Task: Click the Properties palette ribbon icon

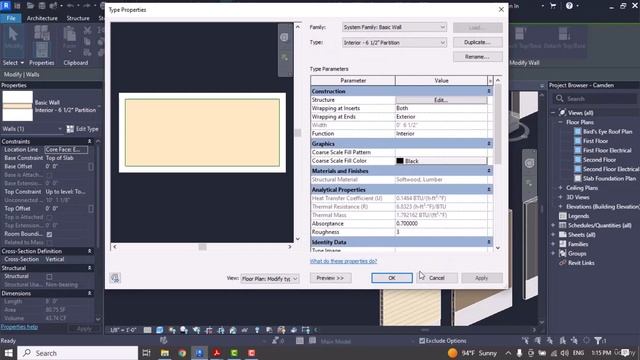Action: point(42,50)
